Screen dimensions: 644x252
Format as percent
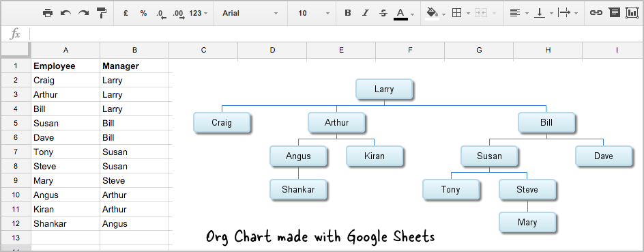pos(143,13)
